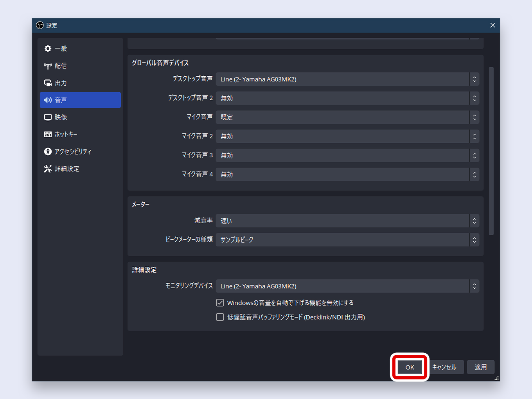Image resolution: width=532 pixels, height=399 pixels.
Task: Uncheck Windowsの音量を自動で下げる機能を無効にする
Action: [220, 303]
